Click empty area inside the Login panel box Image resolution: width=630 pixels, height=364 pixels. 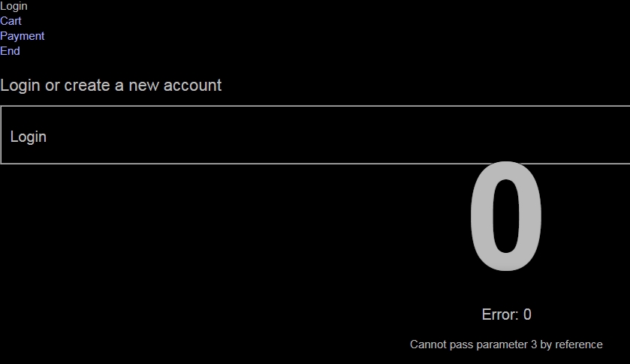pyautogui.click(x=321, y=135)
